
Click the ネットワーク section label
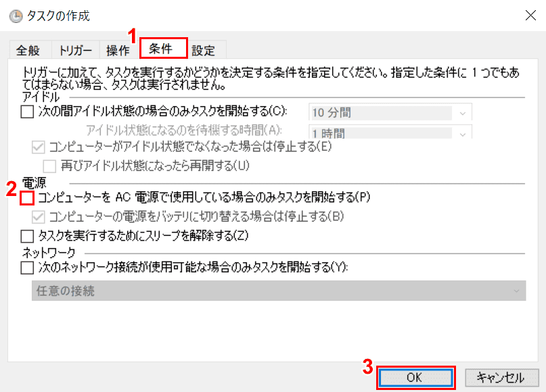(x=49, y=252)
